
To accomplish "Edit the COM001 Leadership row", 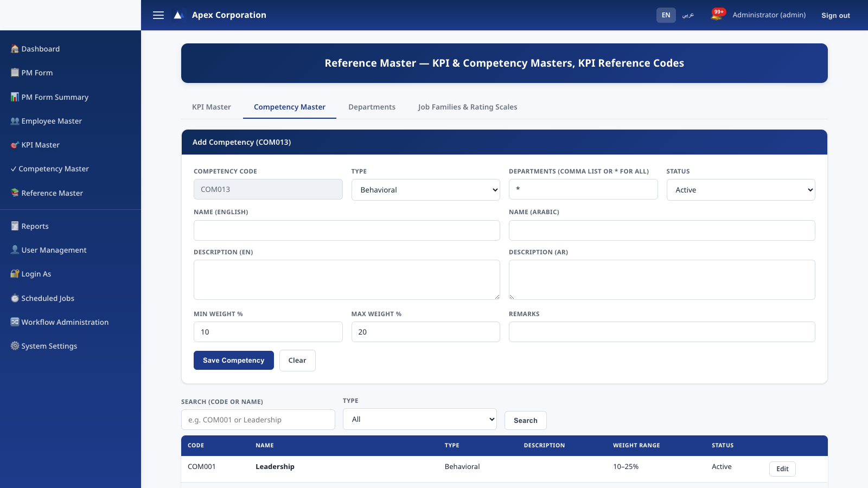I will [x=782, y=469].
